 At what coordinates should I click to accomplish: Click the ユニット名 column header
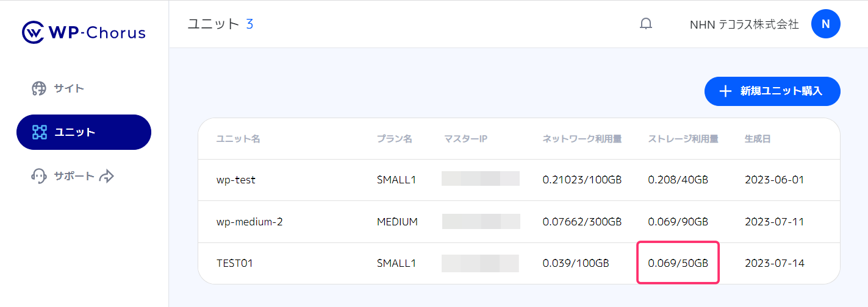click(239, 139)
